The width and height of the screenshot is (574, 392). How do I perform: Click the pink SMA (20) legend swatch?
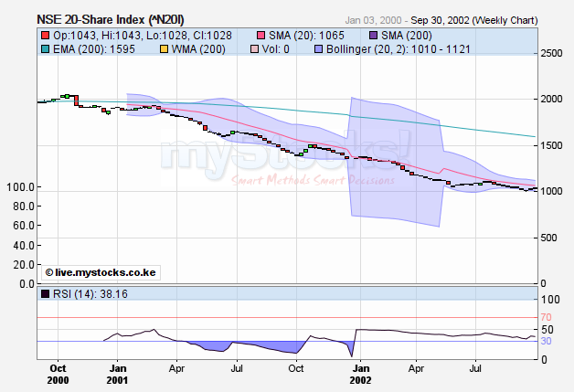[262, 35]
